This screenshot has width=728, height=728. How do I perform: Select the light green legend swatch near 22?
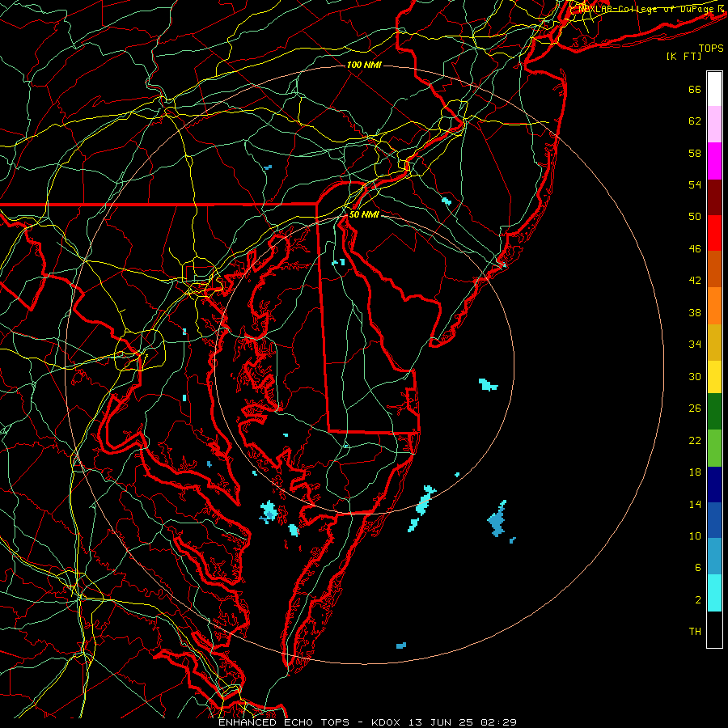click(x=714, y=448)
